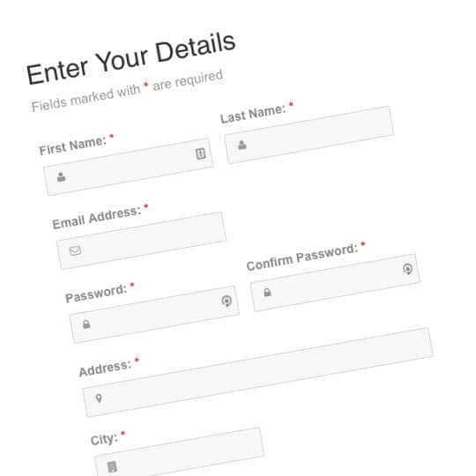Click the password manager icon in Password field

click(x=227, y=301)
